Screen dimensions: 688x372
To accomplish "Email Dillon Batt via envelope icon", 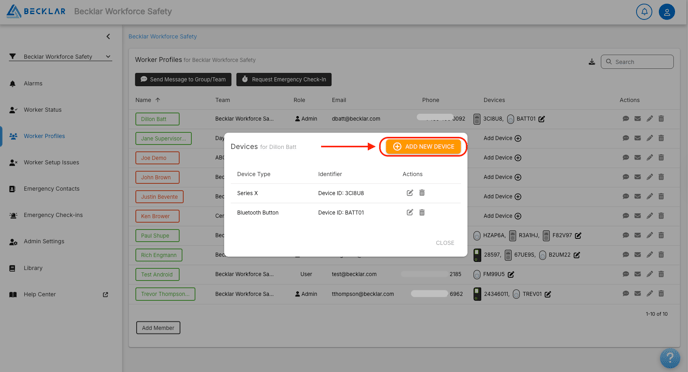I will pos(638,118).
